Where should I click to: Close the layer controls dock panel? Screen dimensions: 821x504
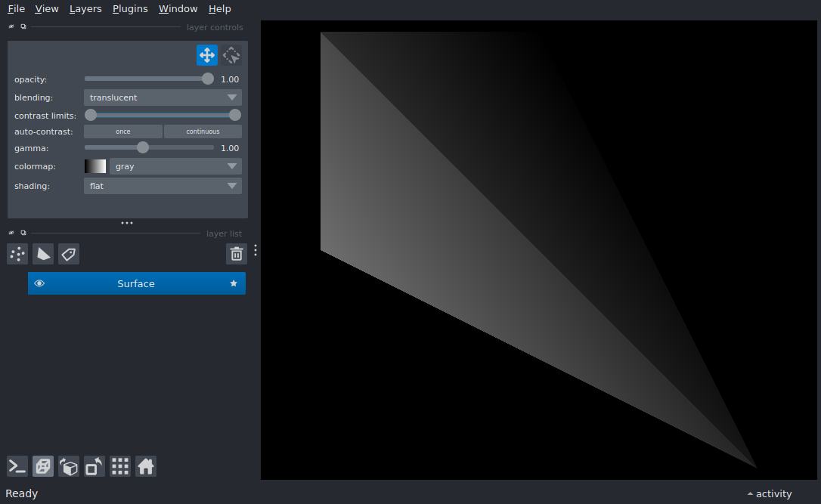11,26
